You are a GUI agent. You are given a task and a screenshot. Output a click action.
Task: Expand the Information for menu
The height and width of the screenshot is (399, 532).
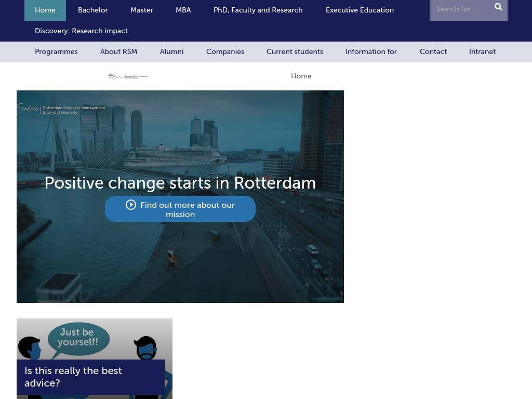[371, 52]
